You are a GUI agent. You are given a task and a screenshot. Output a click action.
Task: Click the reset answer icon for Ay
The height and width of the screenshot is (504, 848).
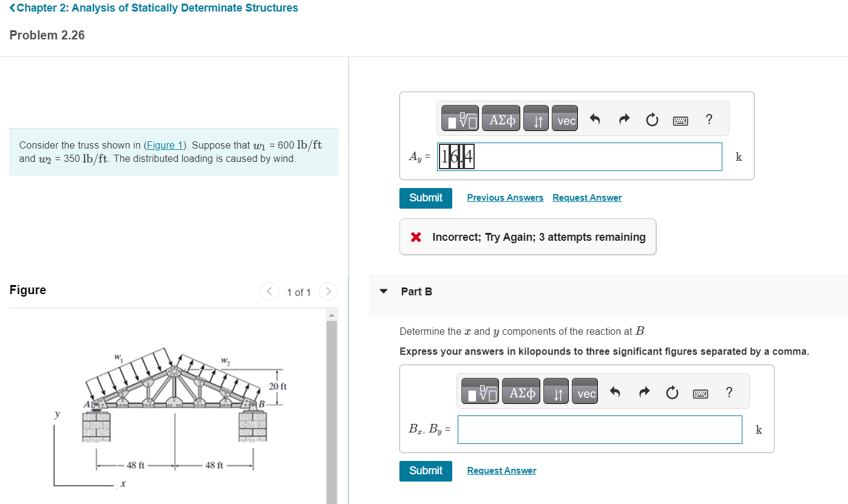(652, 119)
